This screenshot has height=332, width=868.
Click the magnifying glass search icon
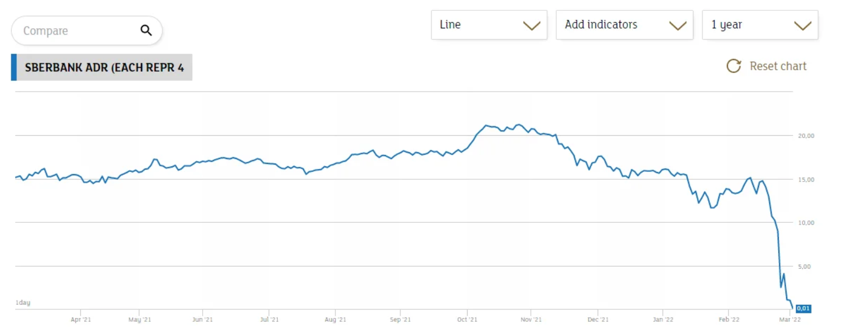pyautogui.click(x=146, y=31)
